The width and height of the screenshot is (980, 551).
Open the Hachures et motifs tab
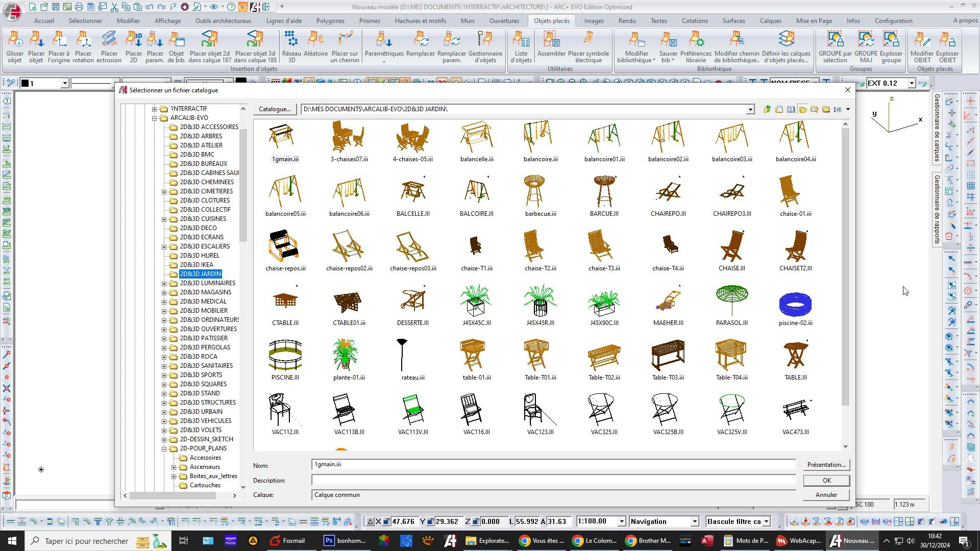pos(420,21)
